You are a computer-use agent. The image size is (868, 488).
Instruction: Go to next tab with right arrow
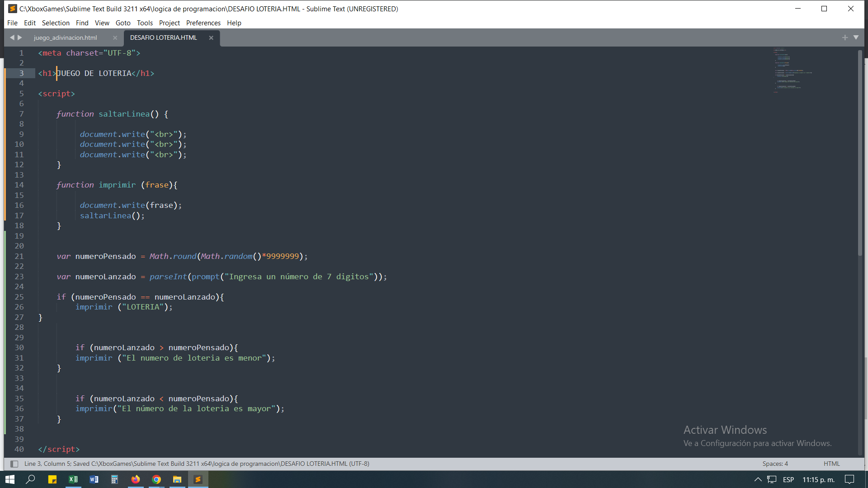pos(20,38)
